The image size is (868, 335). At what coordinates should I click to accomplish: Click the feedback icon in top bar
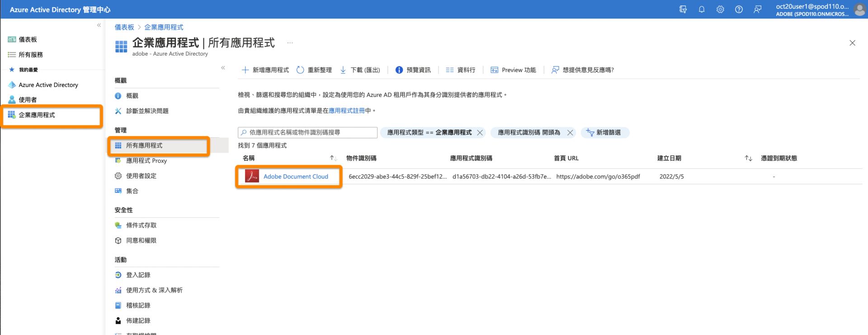coord(758,9)
